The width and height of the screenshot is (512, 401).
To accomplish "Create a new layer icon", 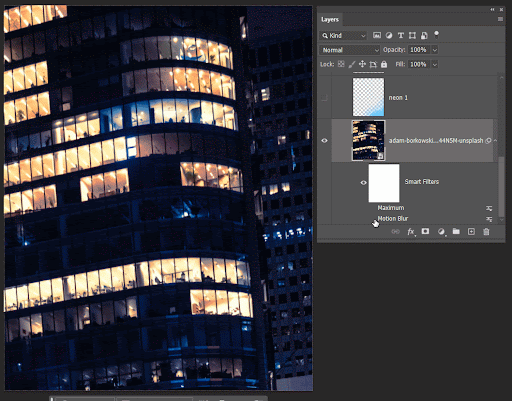I will 471,232.
